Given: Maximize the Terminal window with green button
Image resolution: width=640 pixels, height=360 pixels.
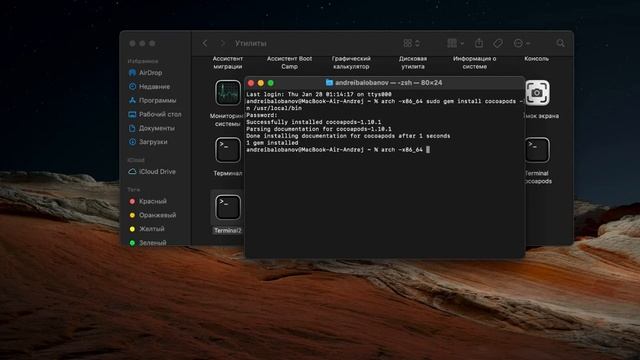Looking at the screenshot, I should point(271,83).
